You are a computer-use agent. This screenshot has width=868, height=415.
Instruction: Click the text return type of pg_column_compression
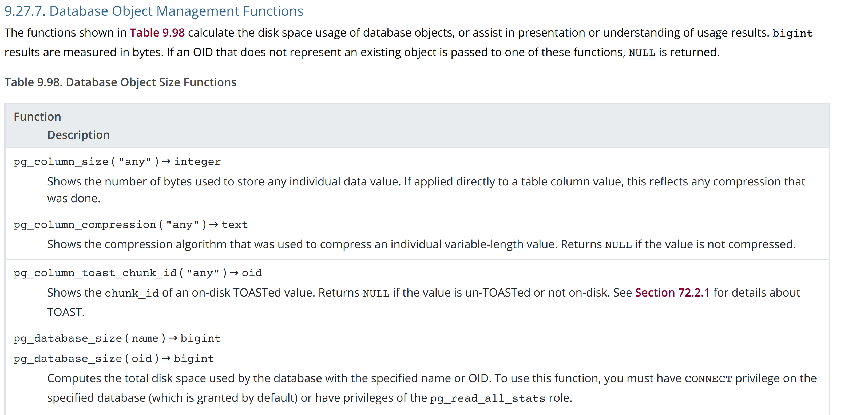point(235,225)
